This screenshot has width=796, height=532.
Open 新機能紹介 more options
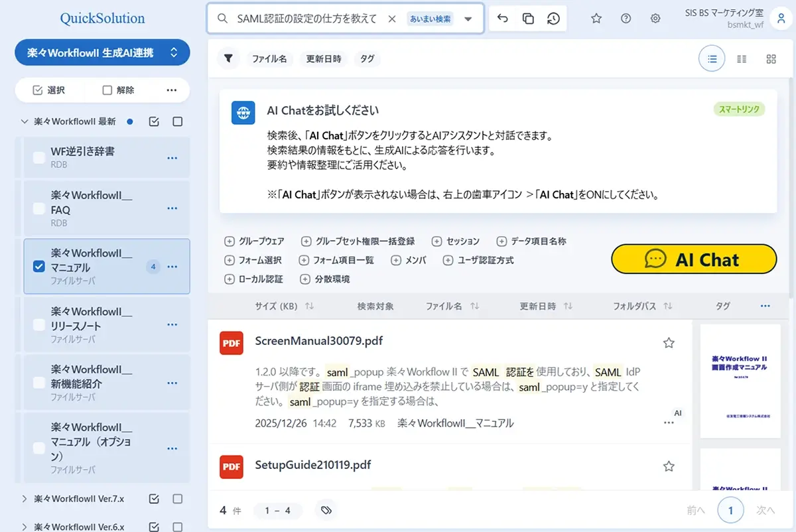172,383
